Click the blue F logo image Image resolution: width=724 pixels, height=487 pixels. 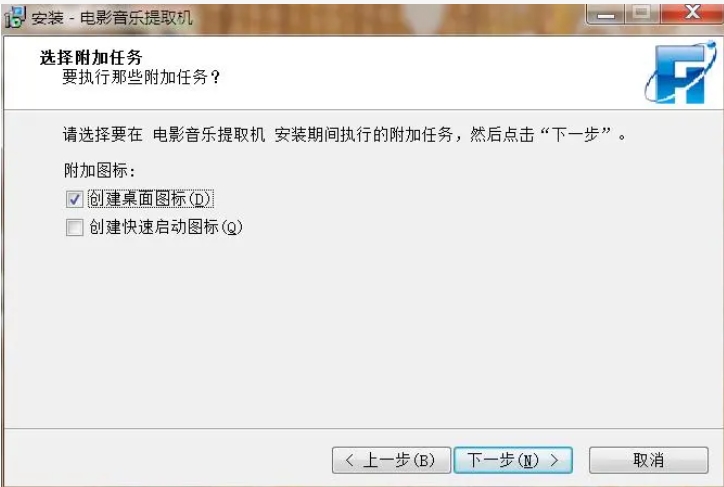coord(680,72)
